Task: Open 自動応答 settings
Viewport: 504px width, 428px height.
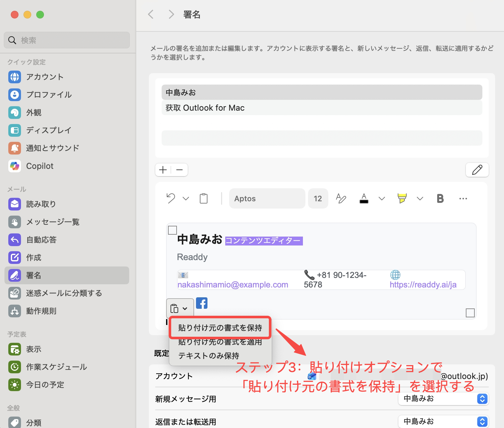Action: click(67, 240)
